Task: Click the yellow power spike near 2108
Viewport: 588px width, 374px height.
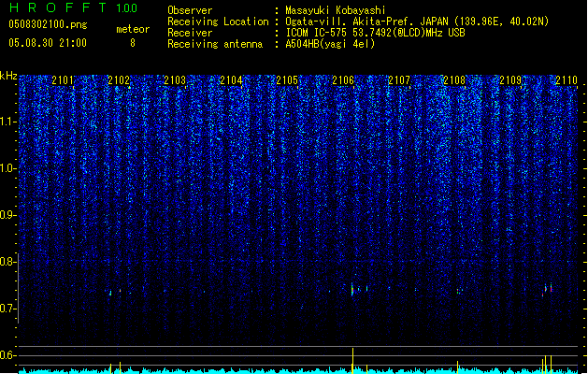Action: point(457,367)
